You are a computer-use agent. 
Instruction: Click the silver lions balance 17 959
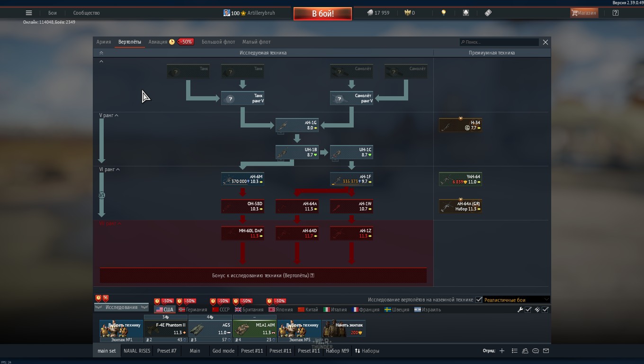[x=378, y=13]
